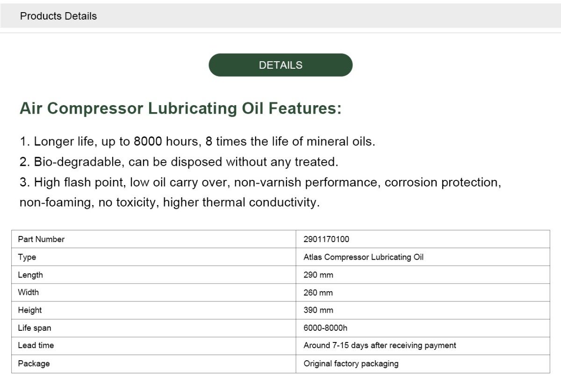Click the first feature line about 8000 hours
Viewport: 561px width, 392px height.
[x=197, y=142]
